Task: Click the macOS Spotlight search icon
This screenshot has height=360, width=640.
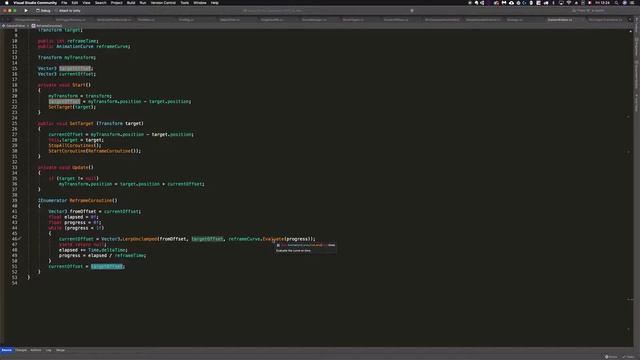Action: 616,2
